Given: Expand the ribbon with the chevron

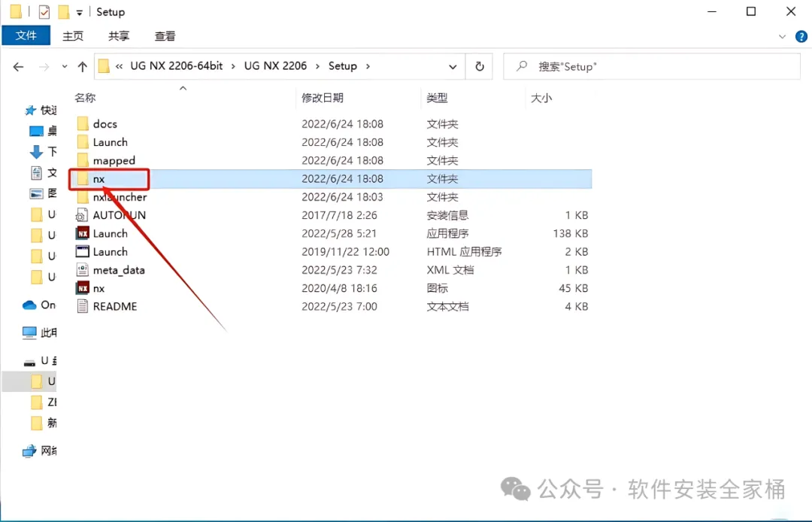Looking at the screenshot, I should [782, 36].
